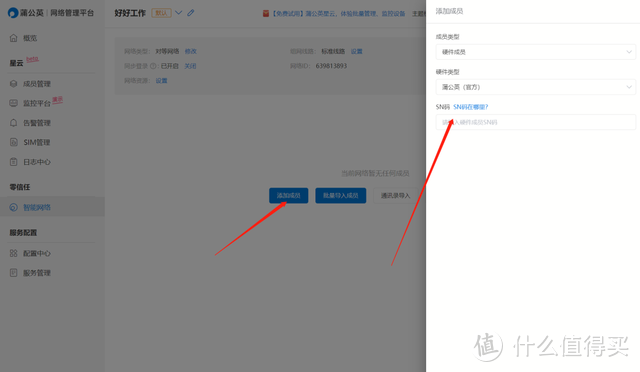The height and width of the screenshot is (372, 640).
Task: Click the 批量导入成员 button
Action: point(341,196)
